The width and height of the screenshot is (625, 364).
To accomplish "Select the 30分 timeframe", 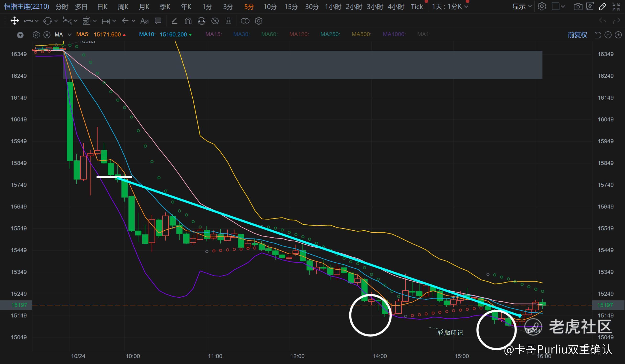I will (x=312, y=7).
